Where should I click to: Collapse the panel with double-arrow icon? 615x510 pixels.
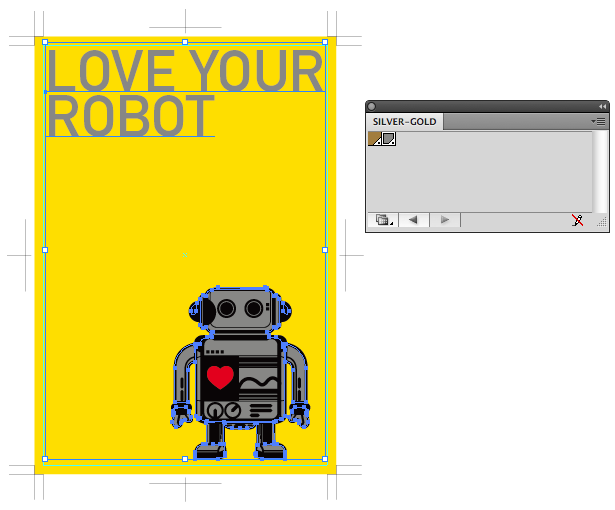pos(602,106)
